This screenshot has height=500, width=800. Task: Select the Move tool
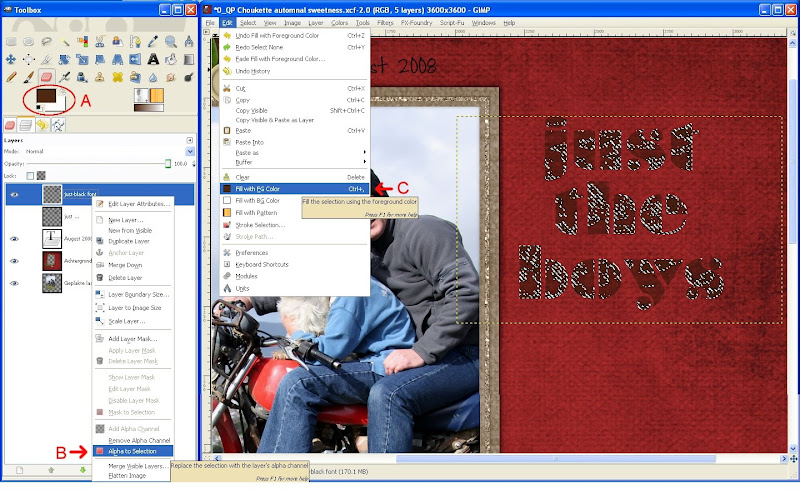point(11,59)
